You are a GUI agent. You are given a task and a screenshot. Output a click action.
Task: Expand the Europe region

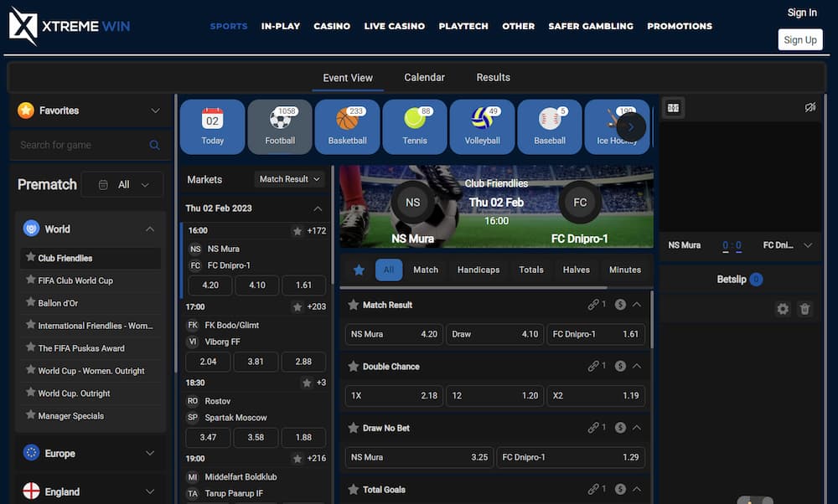pyautogui.click(x=150, y=453)
